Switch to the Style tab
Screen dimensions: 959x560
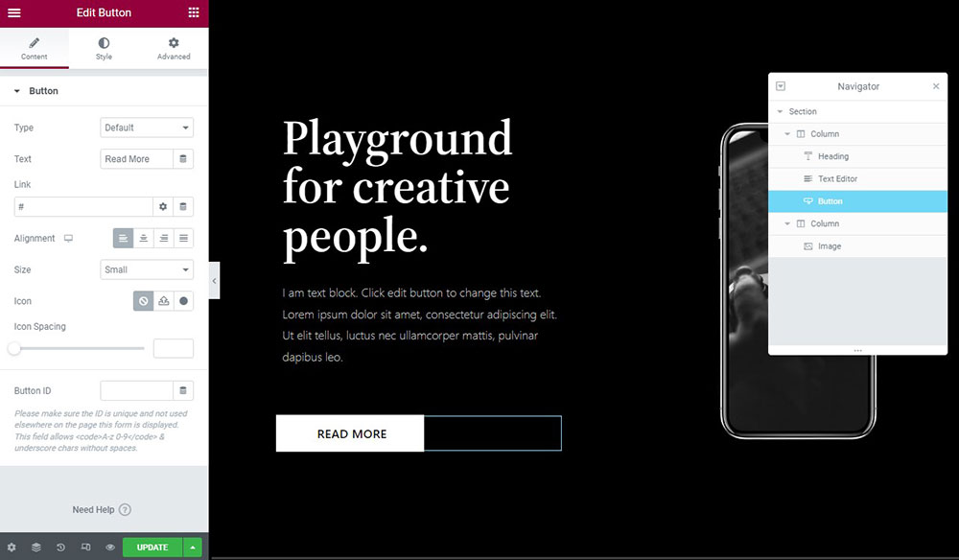pyautogui.click(x=104, y=48)
